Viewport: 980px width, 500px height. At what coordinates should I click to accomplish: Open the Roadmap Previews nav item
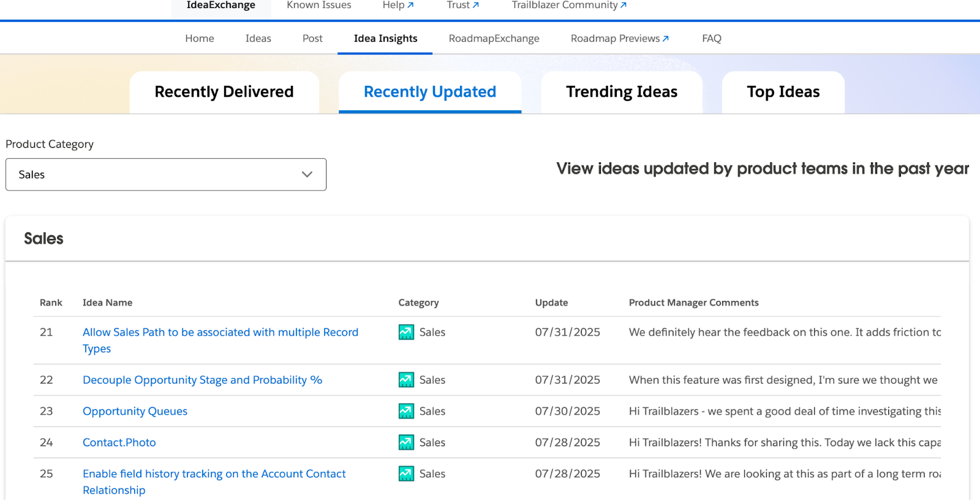point(620,39)
